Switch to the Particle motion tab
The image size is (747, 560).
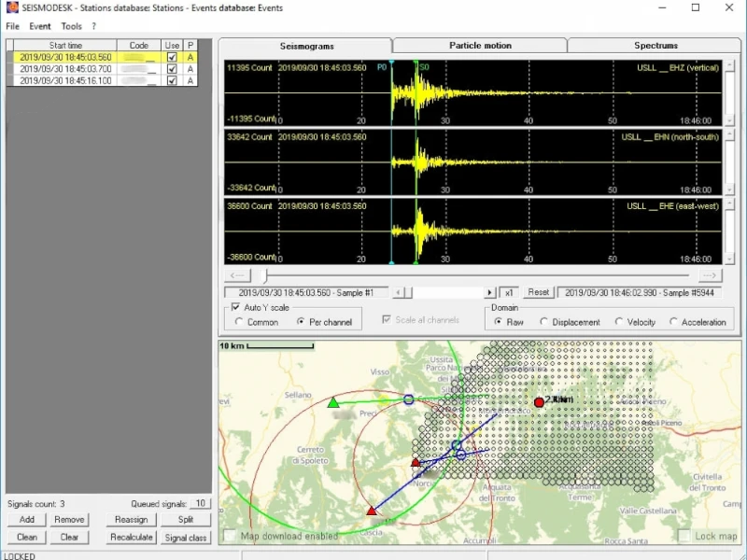click(x=480, y=46)
